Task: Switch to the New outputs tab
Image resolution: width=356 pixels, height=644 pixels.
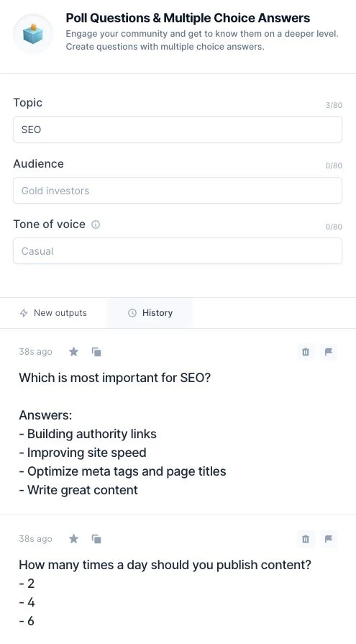Action: tap(53, 313)
